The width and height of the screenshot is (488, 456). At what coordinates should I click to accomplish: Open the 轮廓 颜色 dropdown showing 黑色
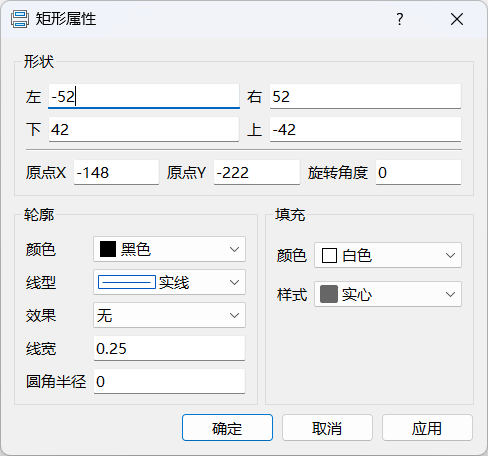[x=169, y=249]
